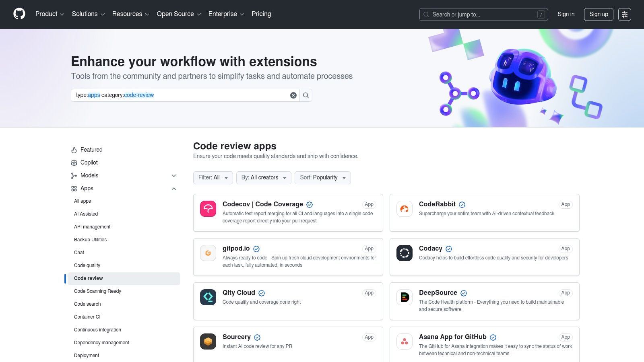Focus the Search or jump to field
Viewport: 644px width, 362px height.
click(x=484, y=14)
